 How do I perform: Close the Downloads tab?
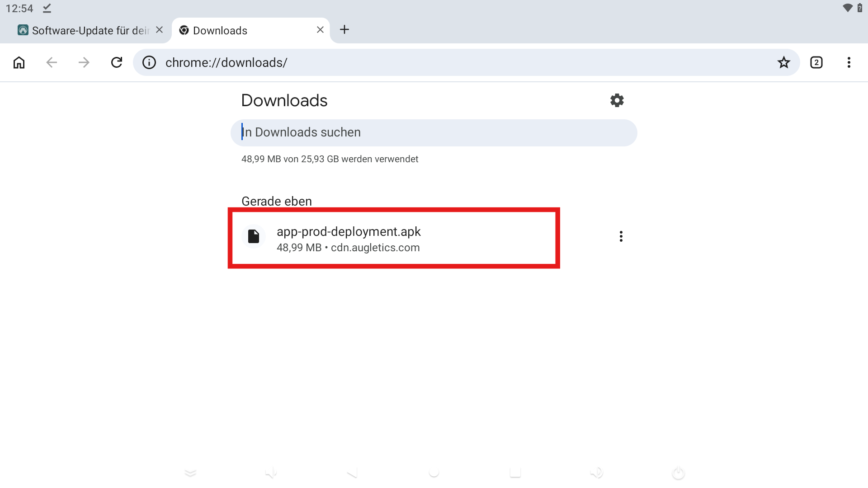pos(320,30)
